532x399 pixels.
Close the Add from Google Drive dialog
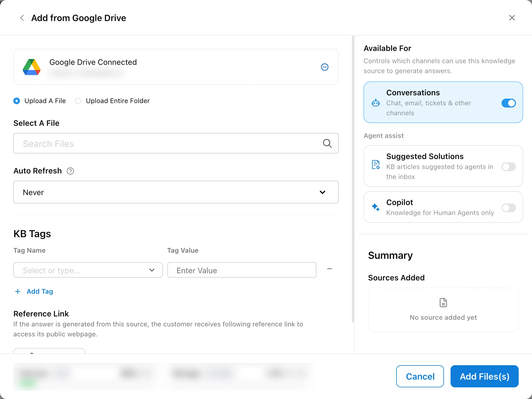coord(512,18)
